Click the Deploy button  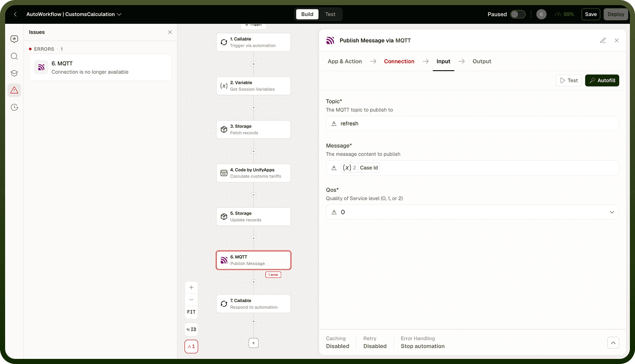click(x=616, y=14)
